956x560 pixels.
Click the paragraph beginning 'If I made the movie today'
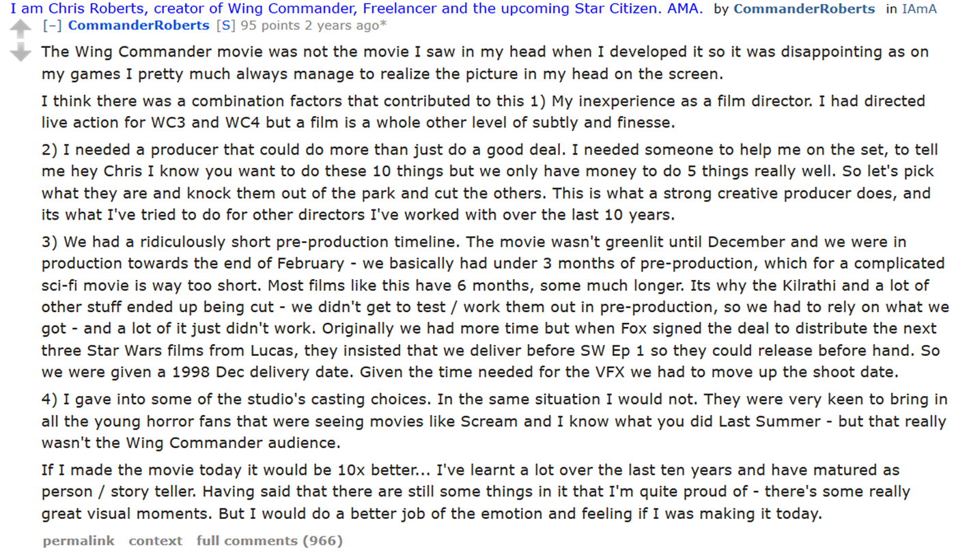476,492
